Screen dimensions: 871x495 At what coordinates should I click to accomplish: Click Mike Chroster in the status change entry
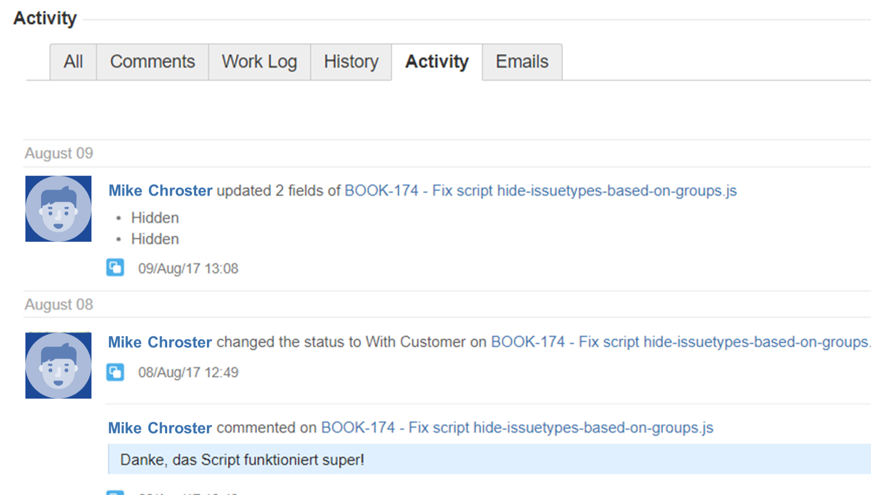(x=160, y=342)
